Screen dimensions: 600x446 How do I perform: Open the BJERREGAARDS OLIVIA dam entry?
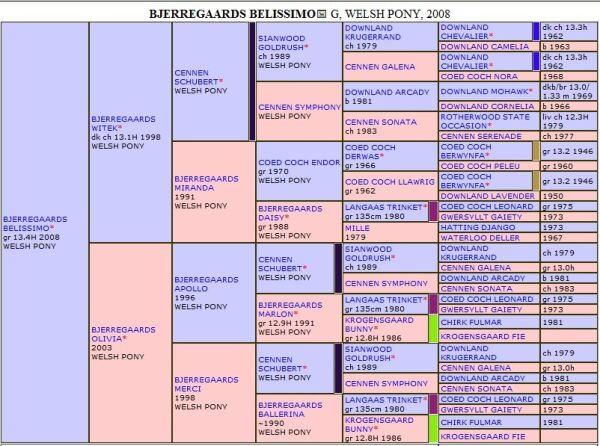click(x=123, y=334)
